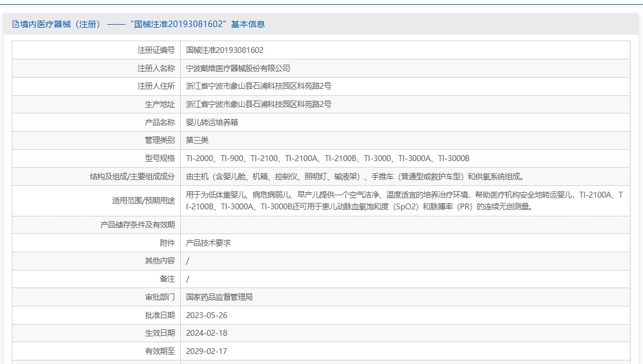Click the label 适用范围/预期用途
The width and height of the screenshot is (643, 364).
pos(143,201)
